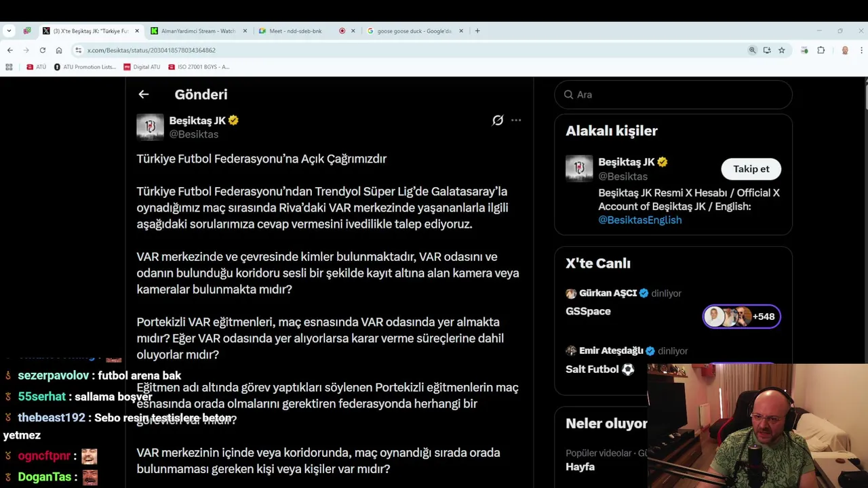
Task: Click 55serhat's name in chat overlay
Action: [x=41, y=396]
